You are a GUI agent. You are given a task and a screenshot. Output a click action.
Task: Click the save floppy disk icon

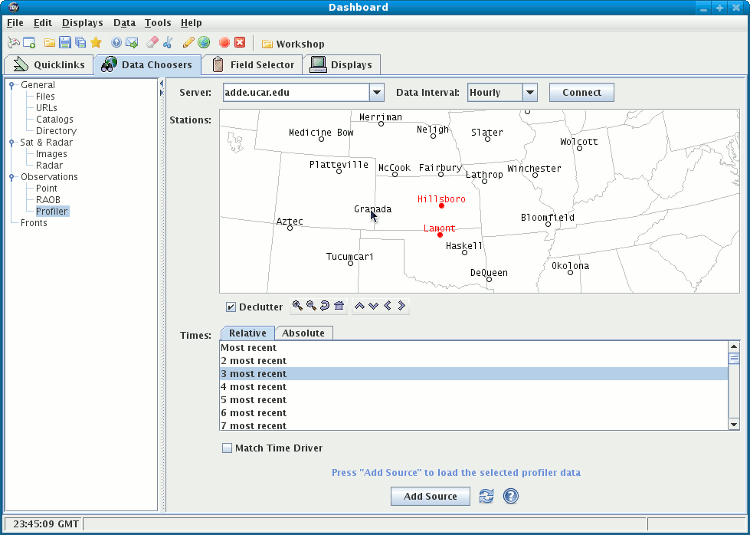click(65, 43)
